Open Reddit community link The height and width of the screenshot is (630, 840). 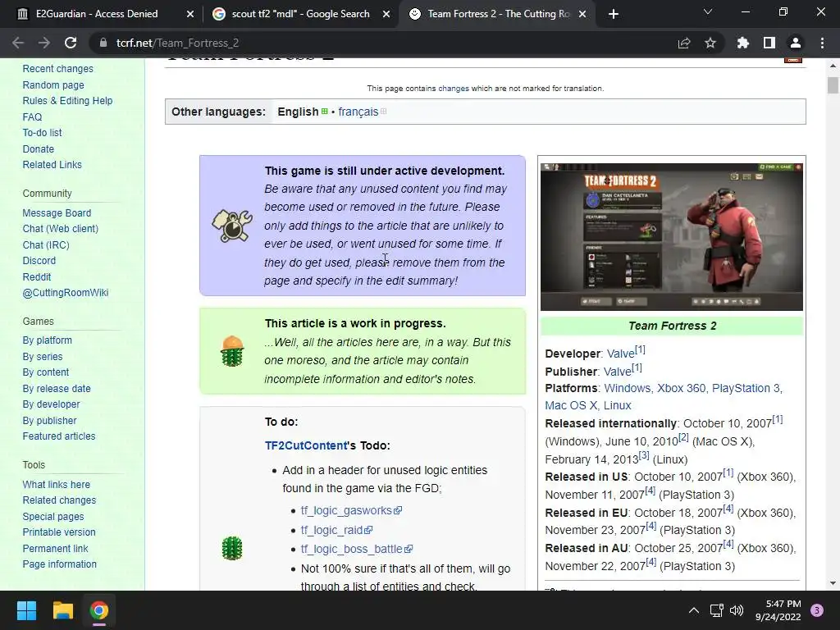coord(37,277)
